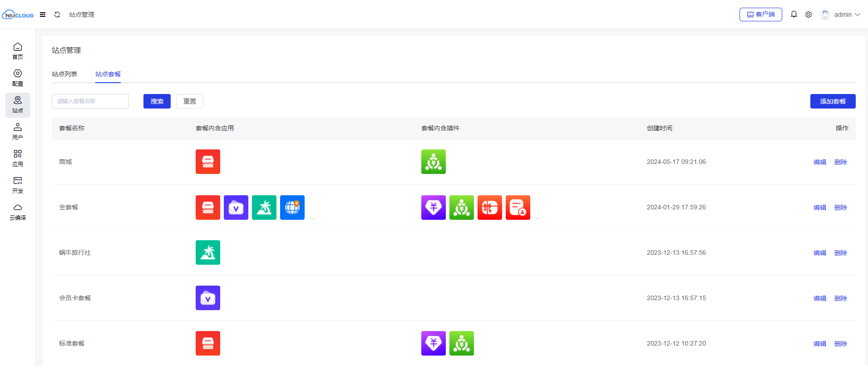
Task: Open the notification bell
Action: click(x=794, y=15)
